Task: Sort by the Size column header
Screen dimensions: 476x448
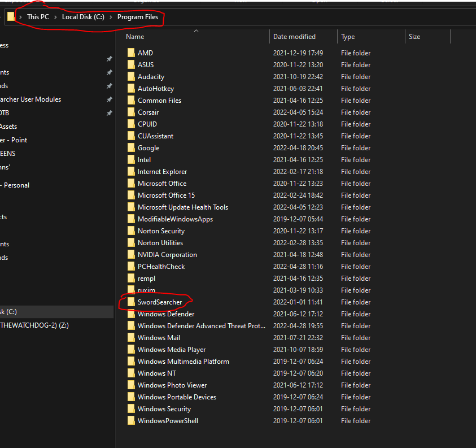Action: click(414, 37)
